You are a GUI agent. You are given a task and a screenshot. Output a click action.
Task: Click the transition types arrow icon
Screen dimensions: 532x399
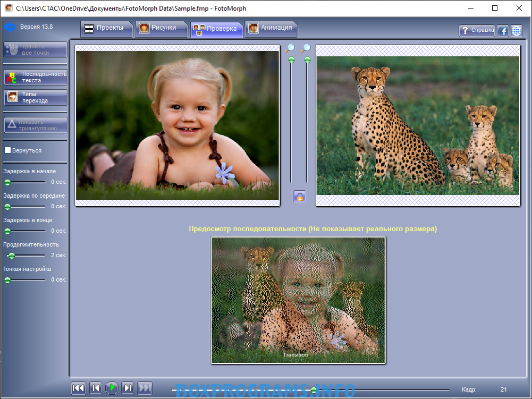(x=13, y=97)
